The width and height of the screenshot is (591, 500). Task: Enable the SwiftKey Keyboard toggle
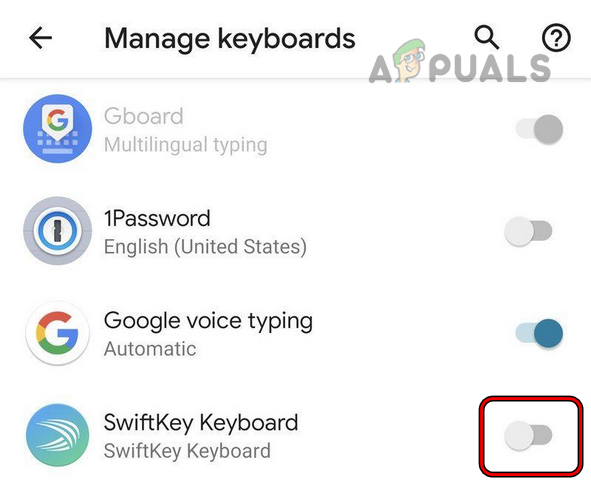click(528, 435)
